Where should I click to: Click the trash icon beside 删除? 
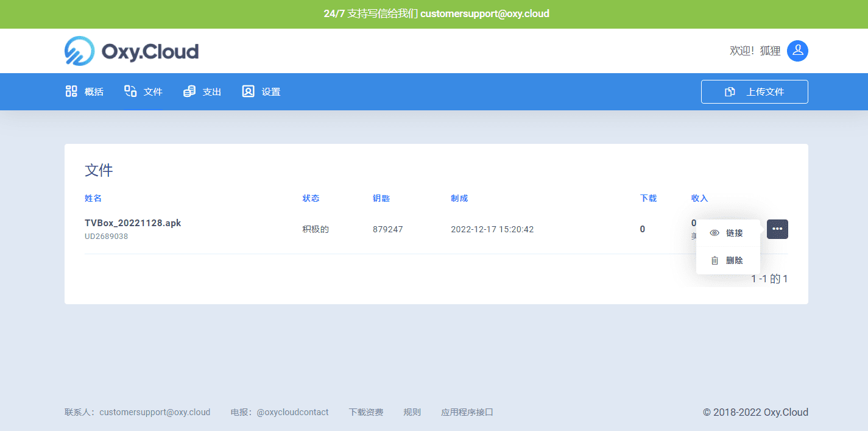pyautogui.click(x=715, y=260)
